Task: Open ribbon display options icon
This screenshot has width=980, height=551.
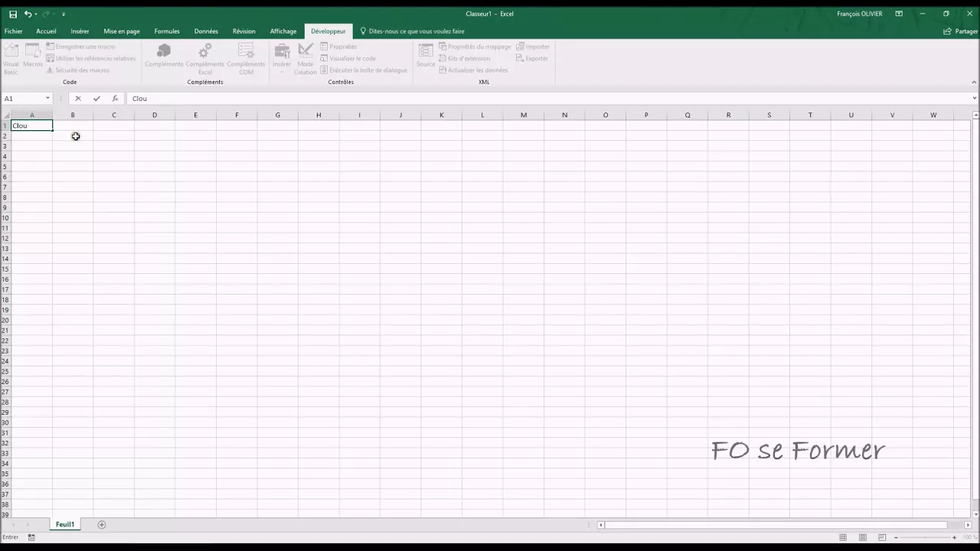Action: click(x=899, y=14)
